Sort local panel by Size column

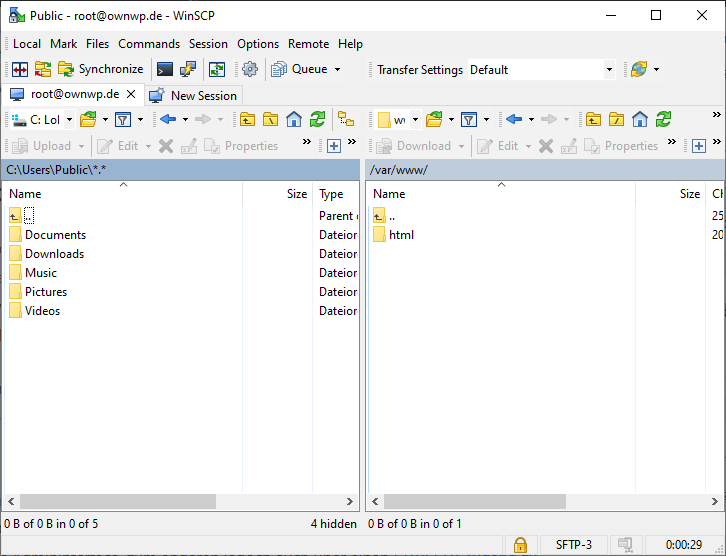point(277,194)
